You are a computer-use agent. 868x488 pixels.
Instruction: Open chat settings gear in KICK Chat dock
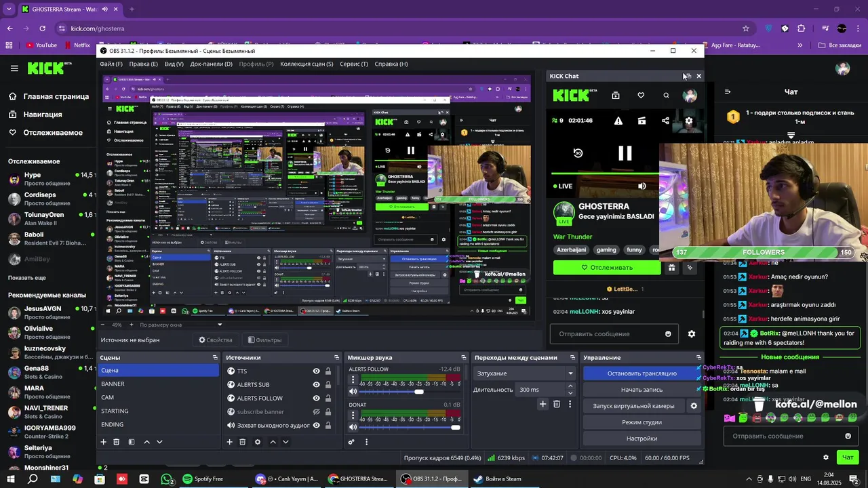[692, 334]
